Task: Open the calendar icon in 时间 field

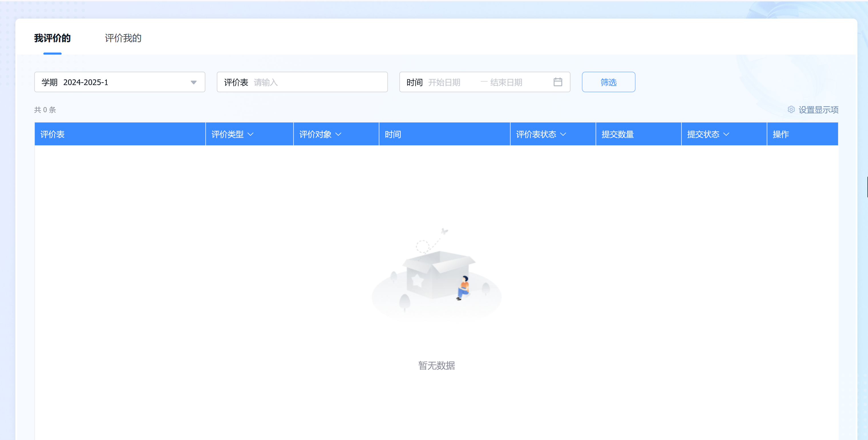Action: pos(558,82)
